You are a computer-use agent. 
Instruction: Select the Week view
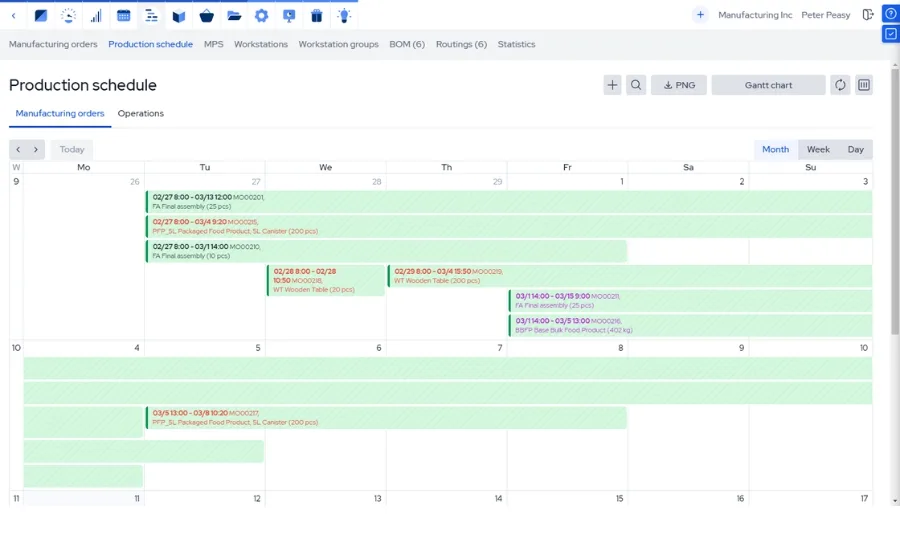pos(818,149)
